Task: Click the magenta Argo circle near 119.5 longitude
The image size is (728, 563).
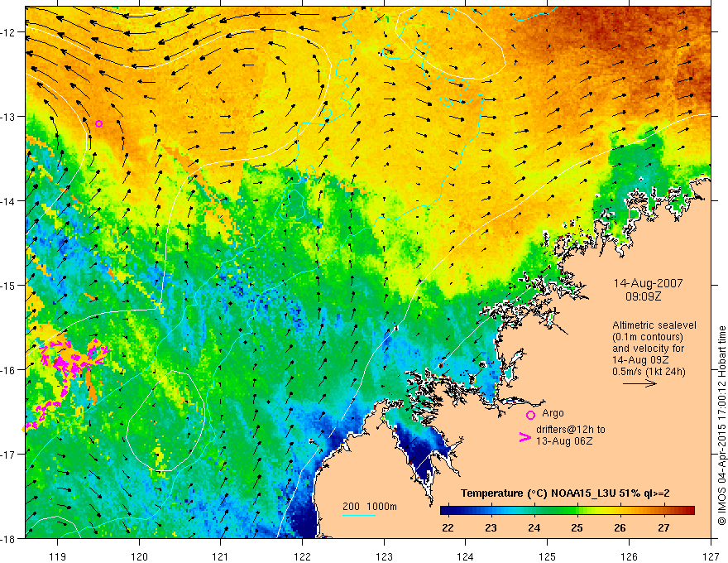Action: [99, 123]
